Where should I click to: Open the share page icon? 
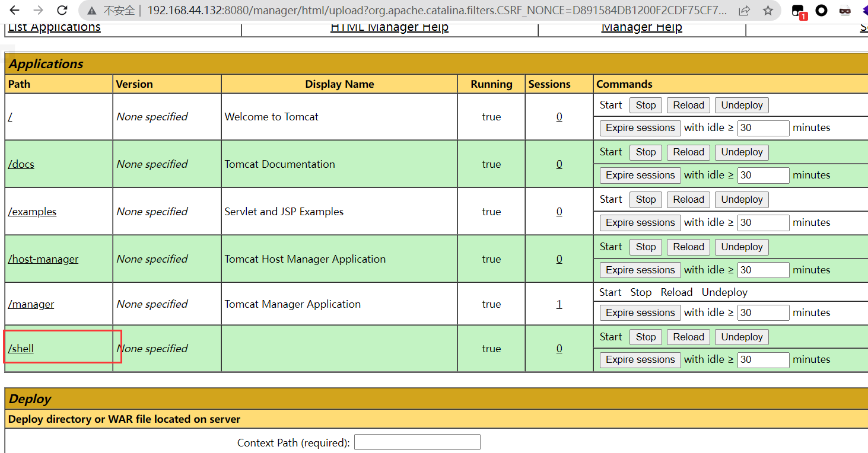(744, 11)
